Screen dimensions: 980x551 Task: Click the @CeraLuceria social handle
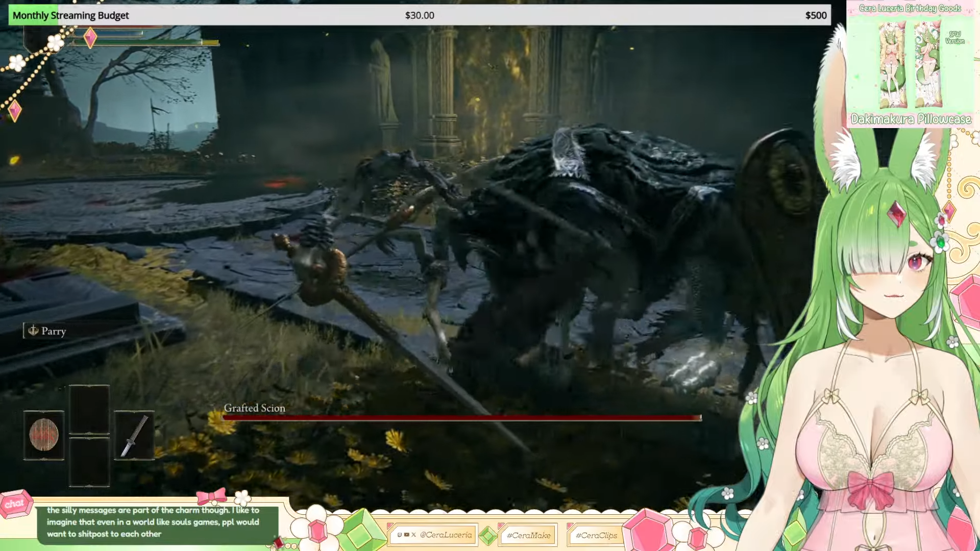[x=446, y=535]
